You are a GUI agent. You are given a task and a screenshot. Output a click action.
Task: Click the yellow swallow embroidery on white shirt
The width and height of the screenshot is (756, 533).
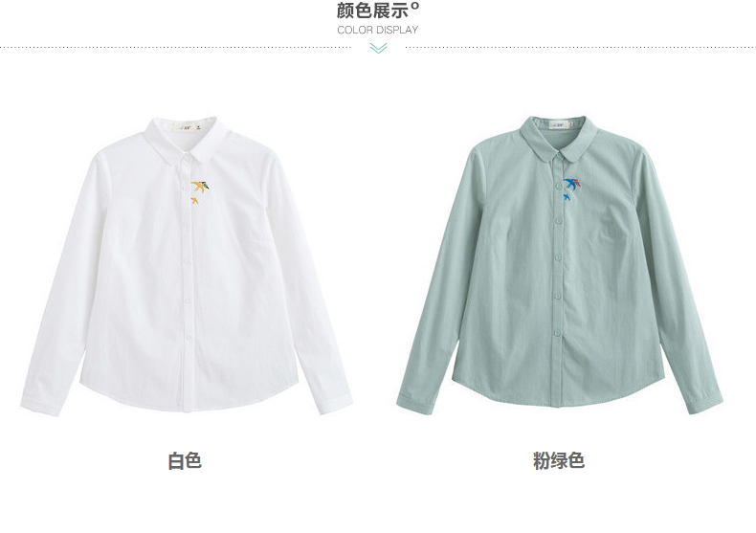pyautogui.click(x=200, y=187)
